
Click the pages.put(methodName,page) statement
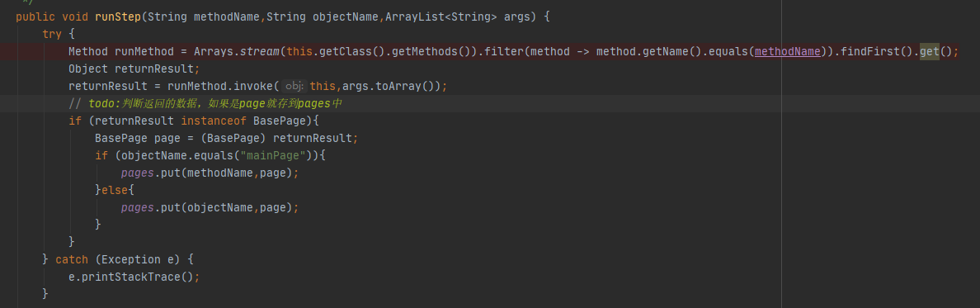point(210,172)
